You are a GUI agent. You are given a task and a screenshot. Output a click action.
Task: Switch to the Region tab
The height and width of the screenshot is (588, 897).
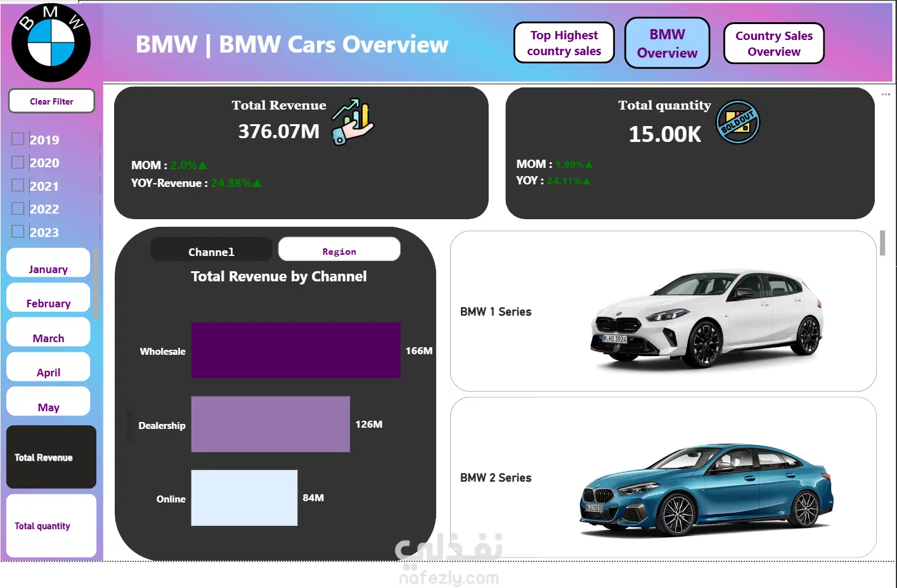point(339,250)
